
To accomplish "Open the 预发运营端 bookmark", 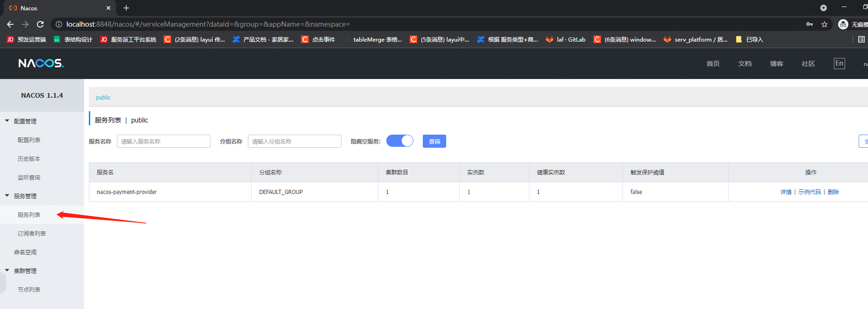I will [x=26, y=39].
